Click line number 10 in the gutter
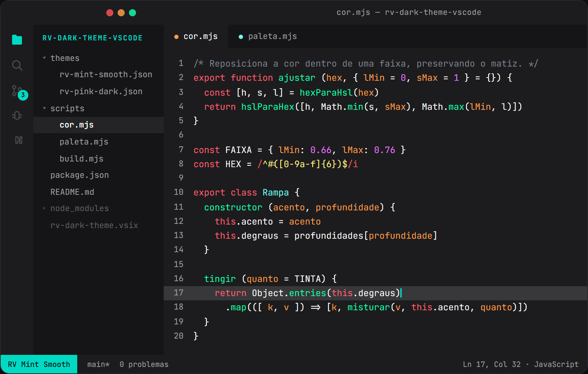588x374 pixels. click(x=179, y=192)
